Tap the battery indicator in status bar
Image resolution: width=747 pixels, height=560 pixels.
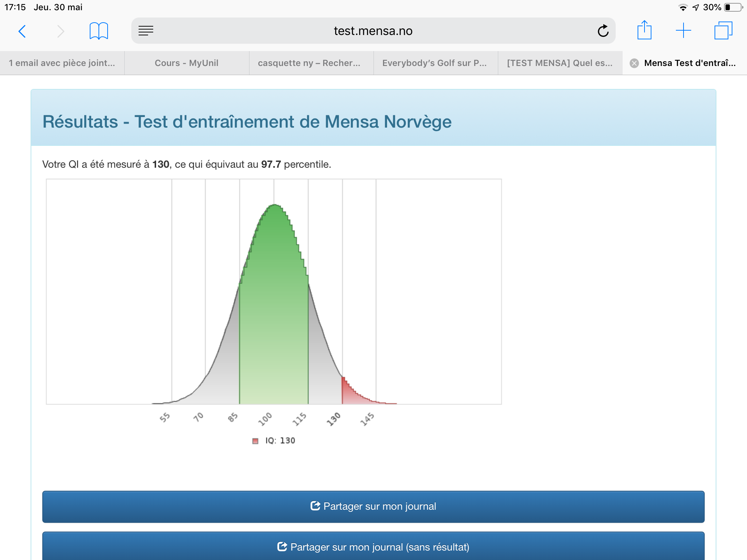[x=733, y=7]
